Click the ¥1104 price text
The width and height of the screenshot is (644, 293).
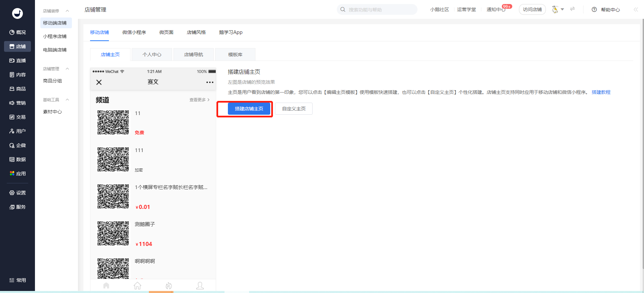point(144,244)
